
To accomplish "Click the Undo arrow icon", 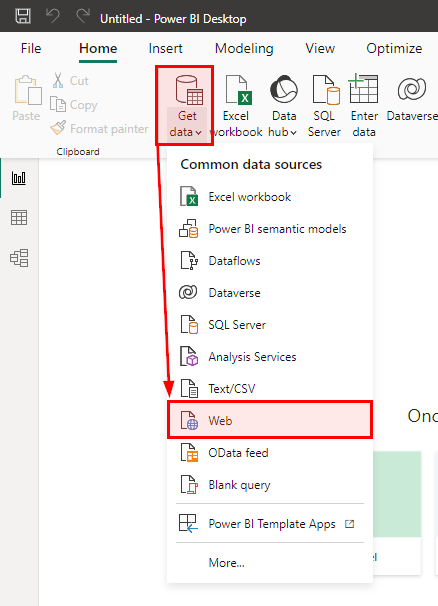I will [x=53, y=16].
